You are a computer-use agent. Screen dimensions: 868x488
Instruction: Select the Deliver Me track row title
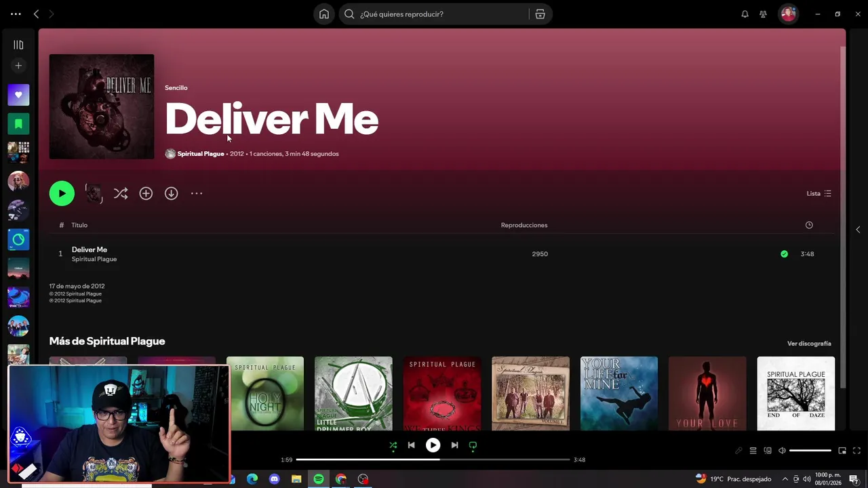pos(90,249)
